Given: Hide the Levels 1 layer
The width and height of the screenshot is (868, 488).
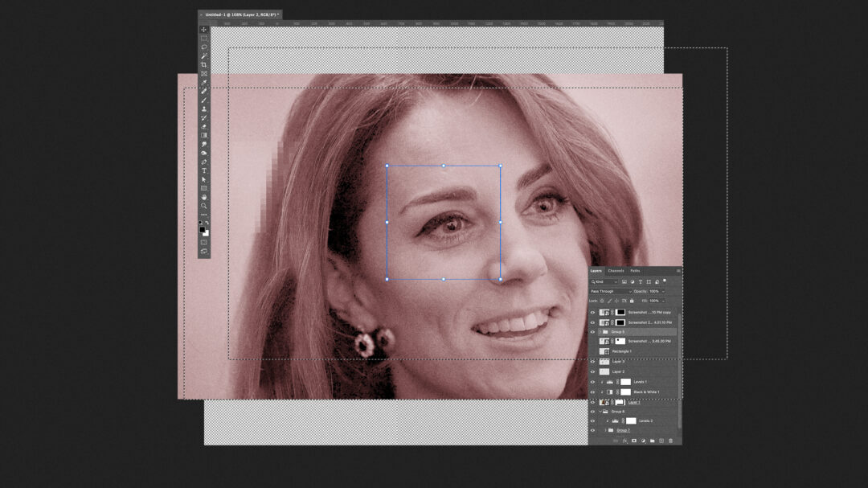Looking at the screenshot, I should [x=593, y=382].
